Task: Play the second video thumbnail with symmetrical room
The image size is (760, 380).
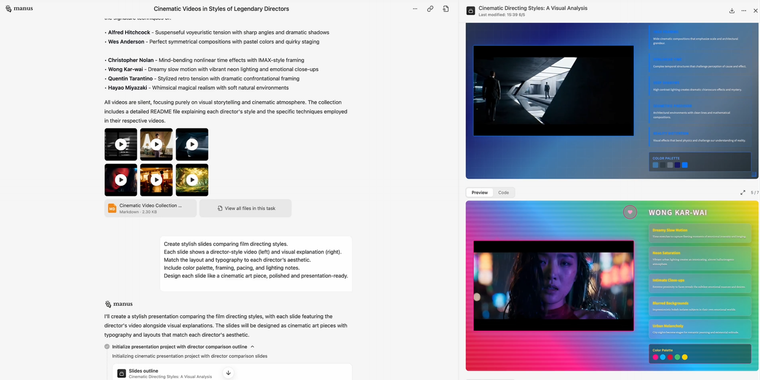Action: pos(156,144)
